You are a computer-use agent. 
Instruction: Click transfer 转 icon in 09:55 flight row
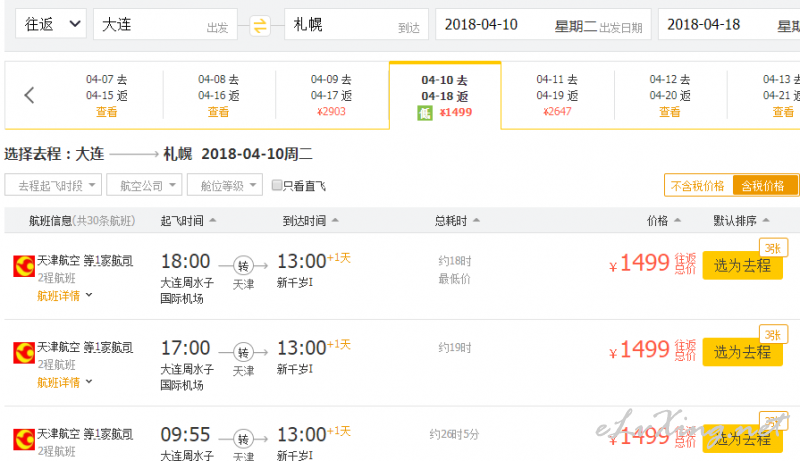click(243, 439)
